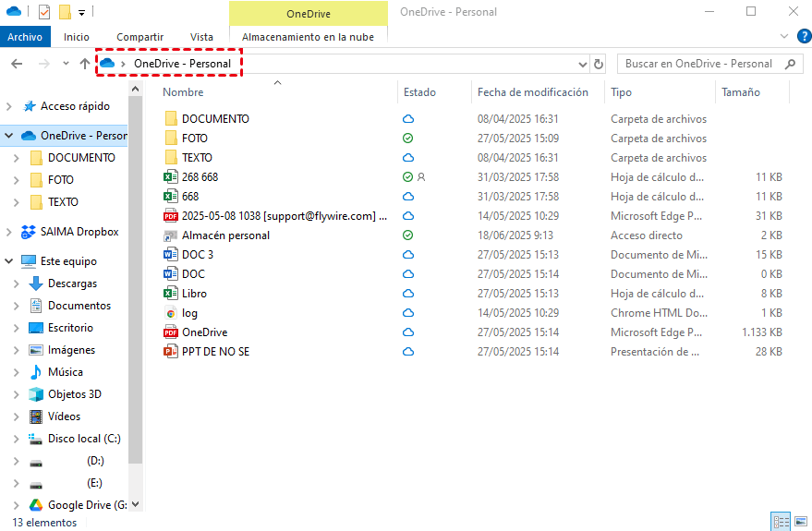Go back using the Back arrow
Viewport: 812px width, 531px height.
coord(17,64)
